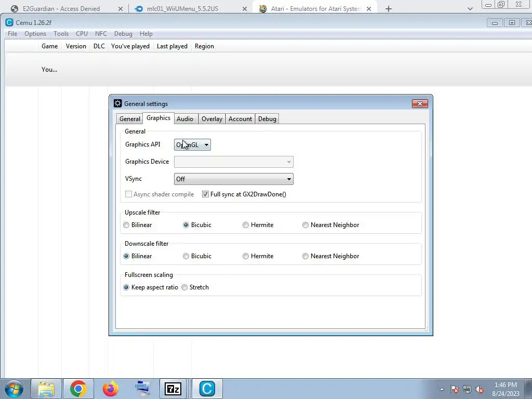Close the General settings dialog
The height and width of the screenshot is (399, 532).
(420, 103)
